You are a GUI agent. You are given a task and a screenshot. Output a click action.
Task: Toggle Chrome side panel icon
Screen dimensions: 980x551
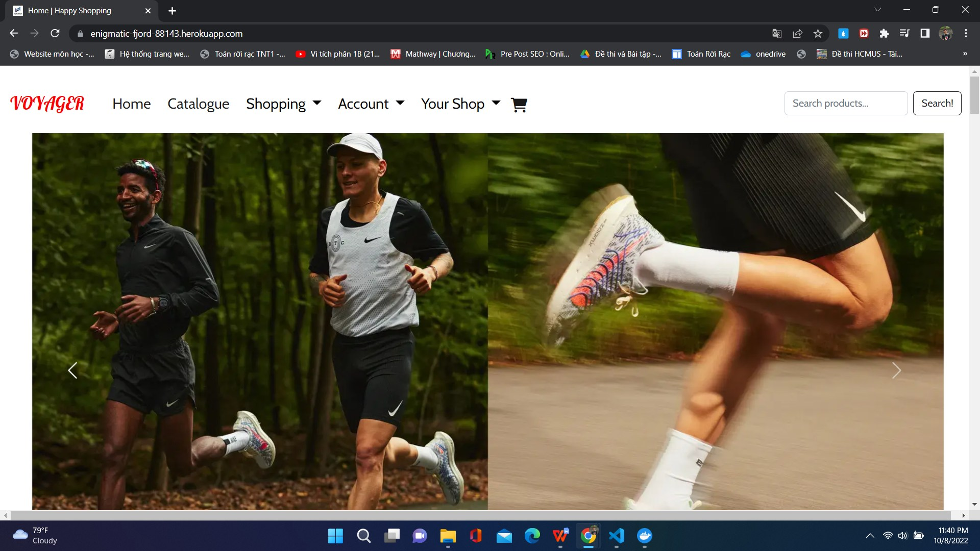coord(925,34)
